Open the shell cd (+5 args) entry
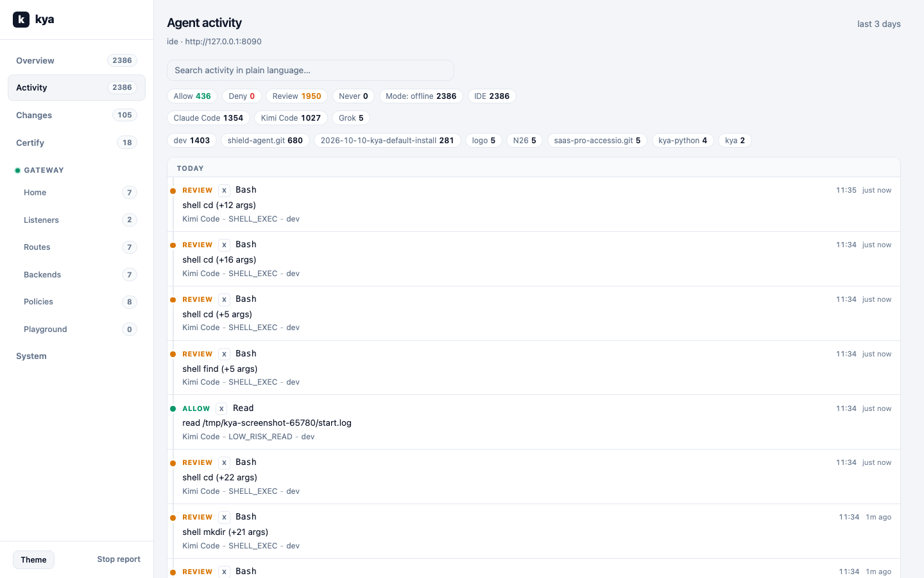Viewport: 924px width, 578px height. (534, 313)
